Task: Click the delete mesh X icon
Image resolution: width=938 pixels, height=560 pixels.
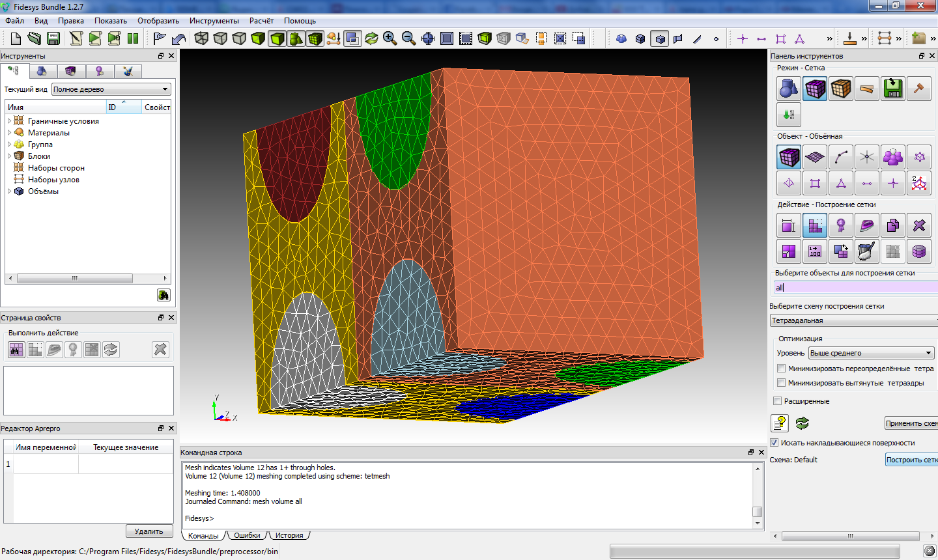Action: tap(918, 226)
